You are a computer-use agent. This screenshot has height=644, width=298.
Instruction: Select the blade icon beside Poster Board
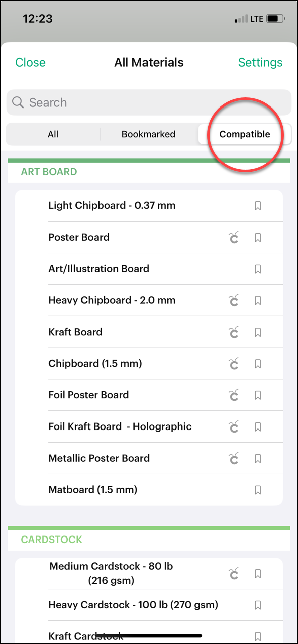(x=233, y=237)
